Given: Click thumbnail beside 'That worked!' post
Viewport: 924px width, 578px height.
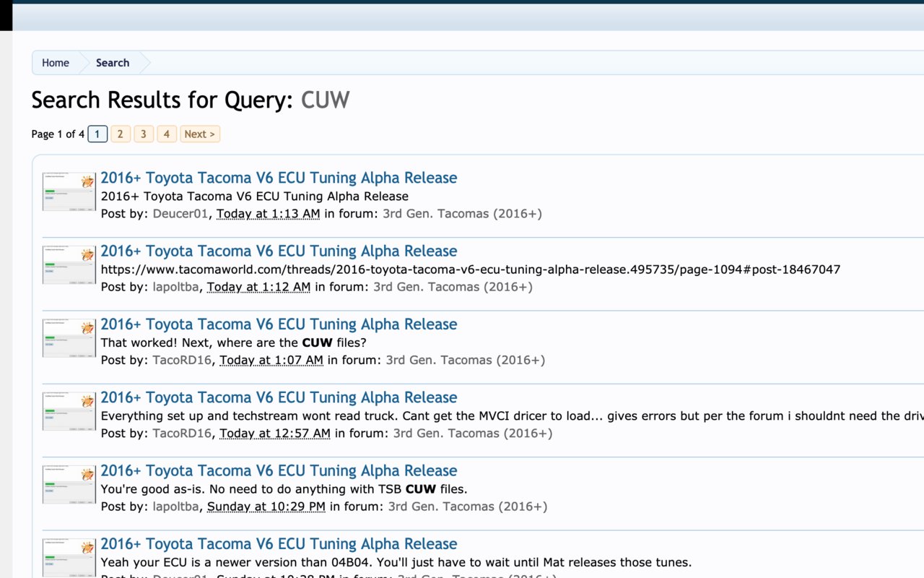Looking at the screenshot, I should [x=69, y=337].
